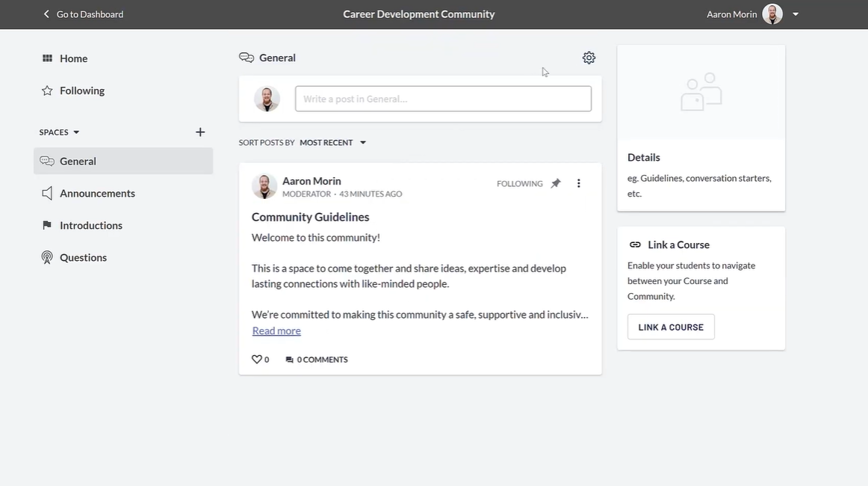Screen dimensions: 868x486
Task: Go to the Home page
Action: coord(73,58)
